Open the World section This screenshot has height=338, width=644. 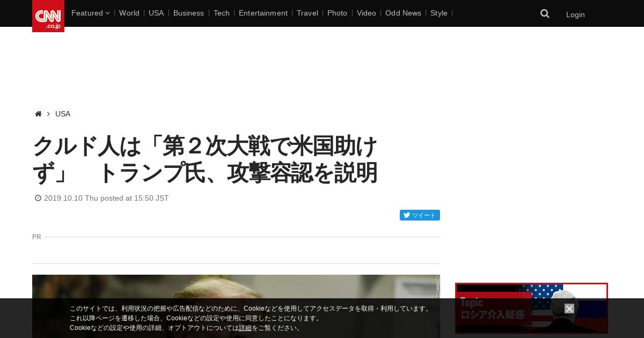click(129, 13)
